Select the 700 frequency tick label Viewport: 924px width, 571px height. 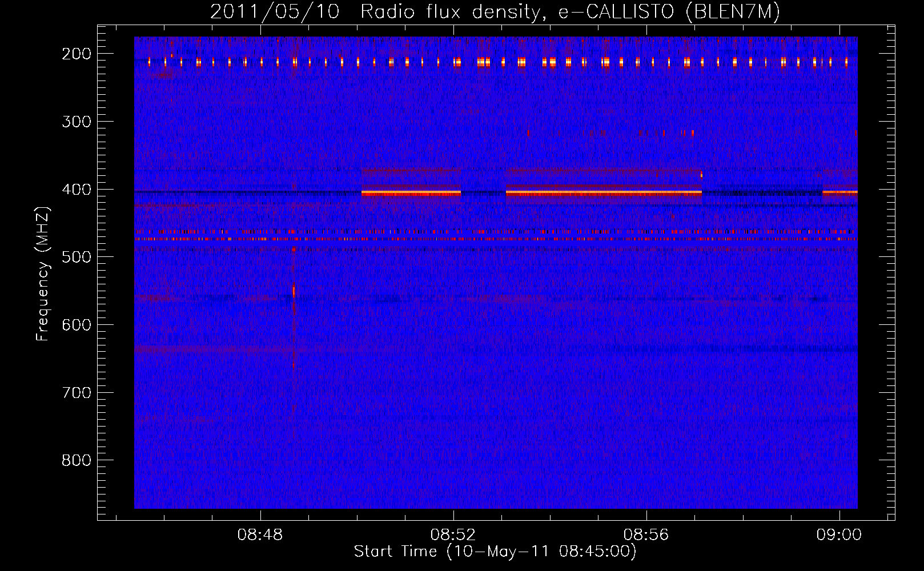click(x=77, y=392)
